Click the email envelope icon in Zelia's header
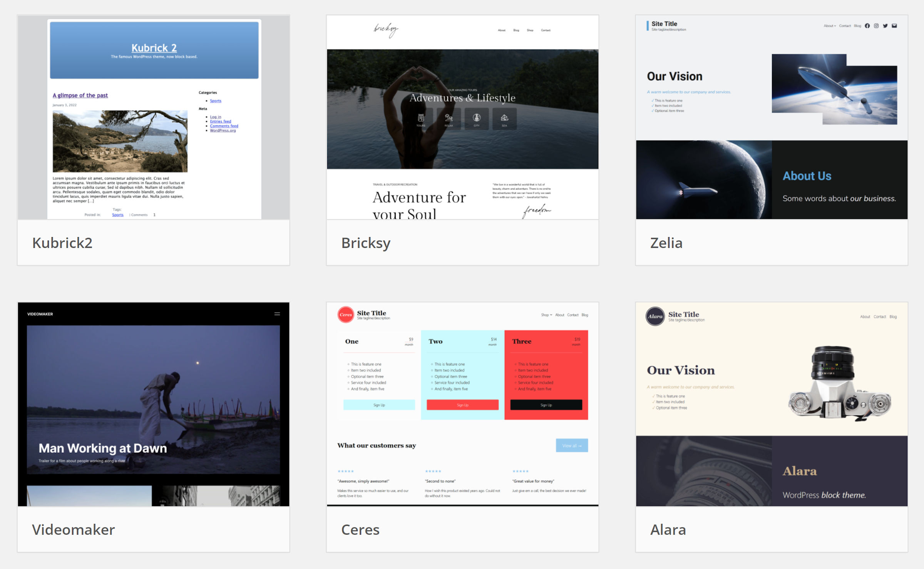The image size is (924, 569). point(894,26)
